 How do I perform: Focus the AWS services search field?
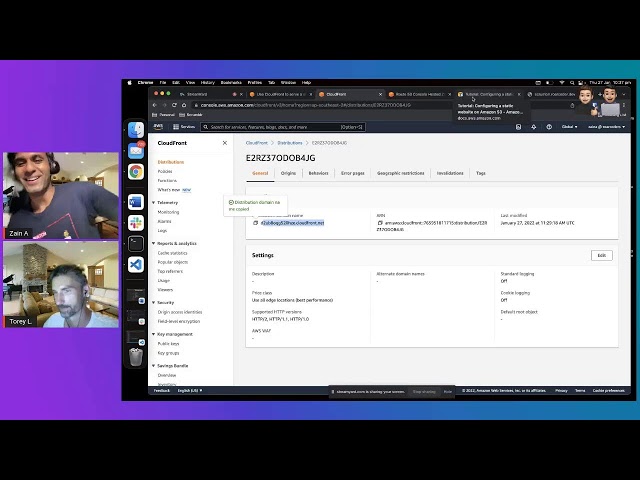click(x=283, y=127)
